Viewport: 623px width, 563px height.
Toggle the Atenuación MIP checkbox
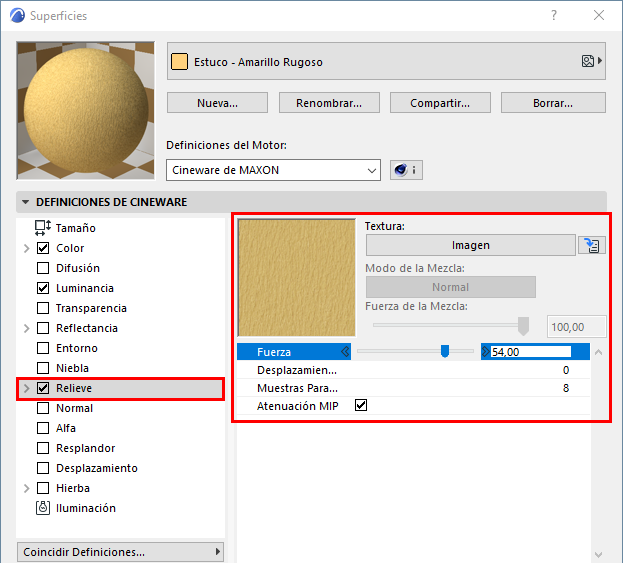[361, 405]
